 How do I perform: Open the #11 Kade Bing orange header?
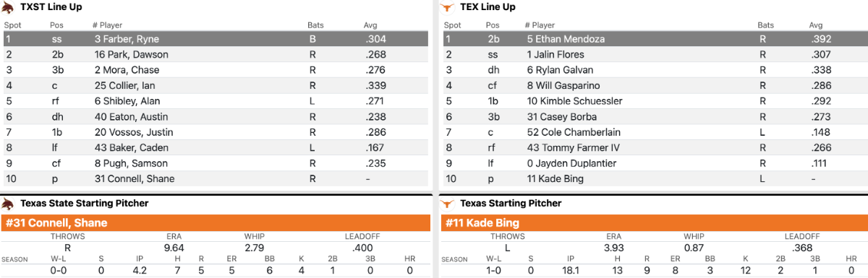pos(654,223)
